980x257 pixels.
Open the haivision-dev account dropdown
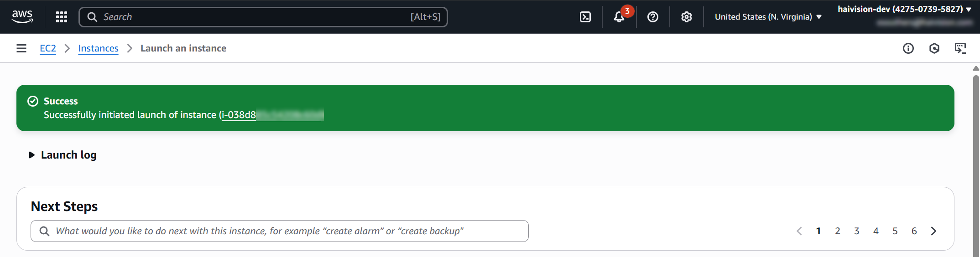(904, 9)
